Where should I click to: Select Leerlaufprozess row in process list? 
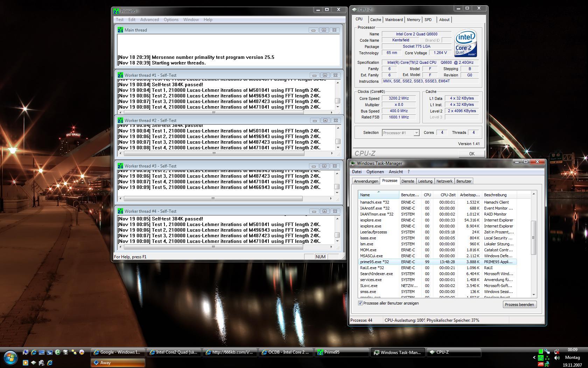437,232
